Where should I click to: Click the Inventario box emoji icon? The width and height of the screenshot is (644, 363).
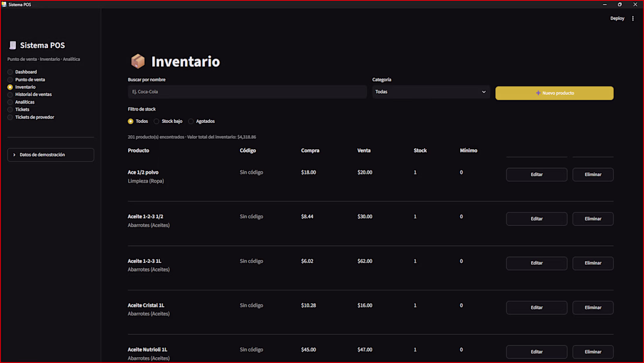(138, 61)
